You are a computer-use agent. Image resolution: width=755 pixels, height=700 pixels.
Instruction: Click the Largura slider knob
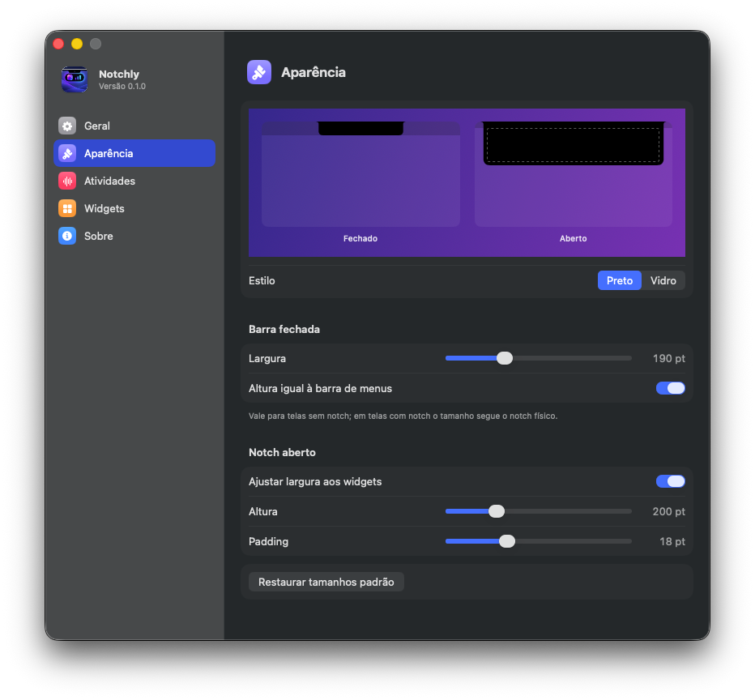pos(505,358)
